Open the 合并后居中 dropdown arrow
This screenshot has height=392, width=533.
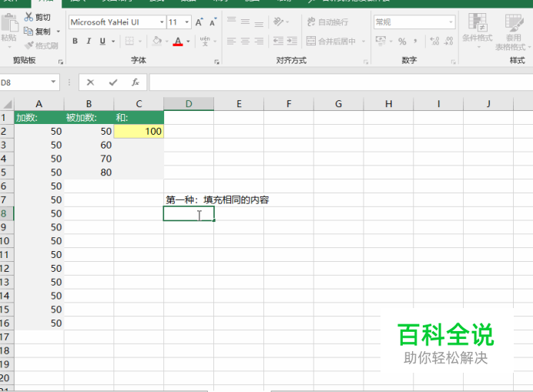(364, 42)
